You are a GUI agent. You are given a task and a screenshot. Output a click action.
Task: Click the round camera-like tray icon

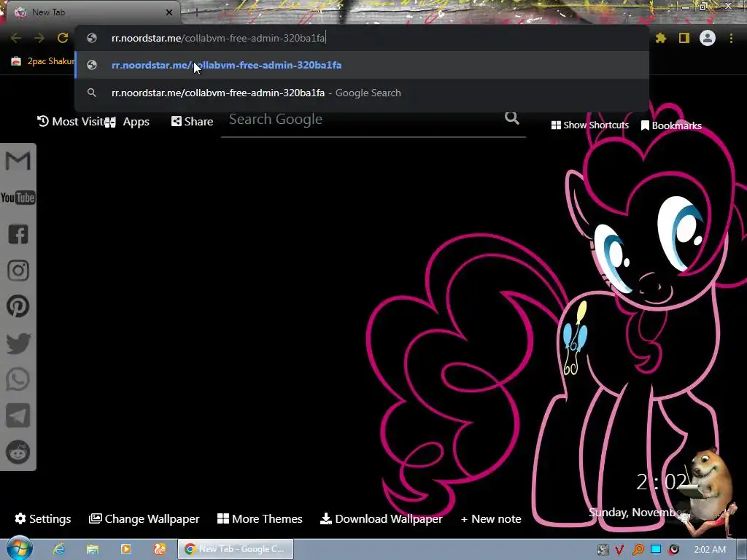point(673,550)
